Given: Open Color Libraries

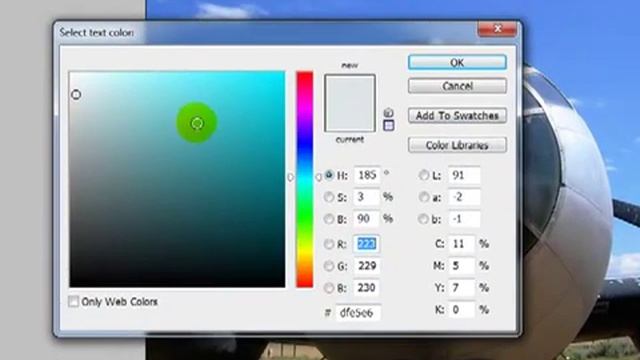Looking at the screenshot, I should [x=457, y=145].
